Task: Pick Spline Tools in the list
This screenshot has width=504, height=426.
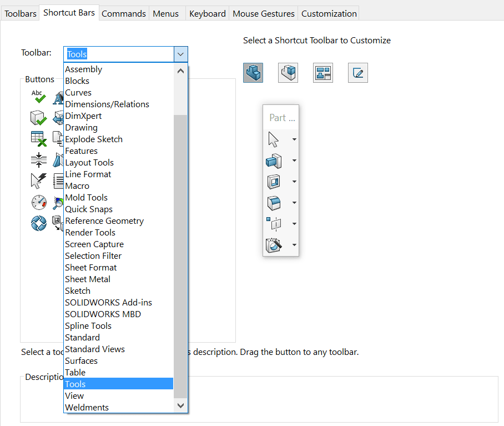Action: [x=119, y=325]
